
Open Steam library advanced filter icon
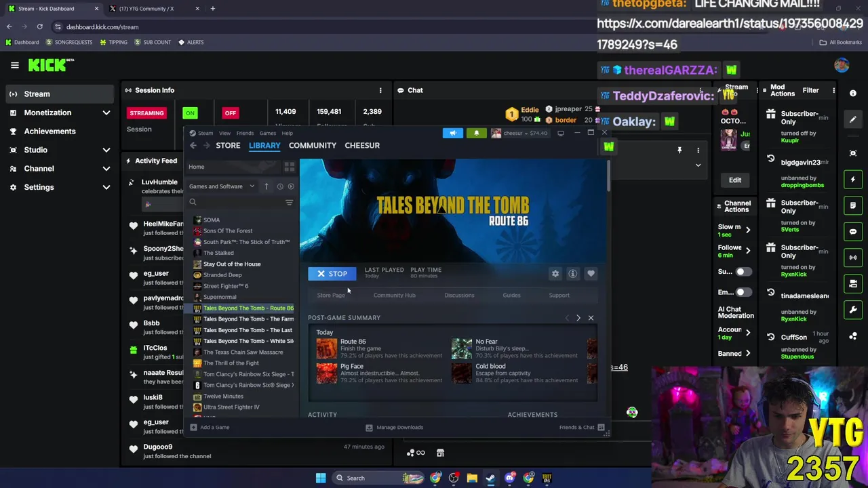[x=289, y=203]
